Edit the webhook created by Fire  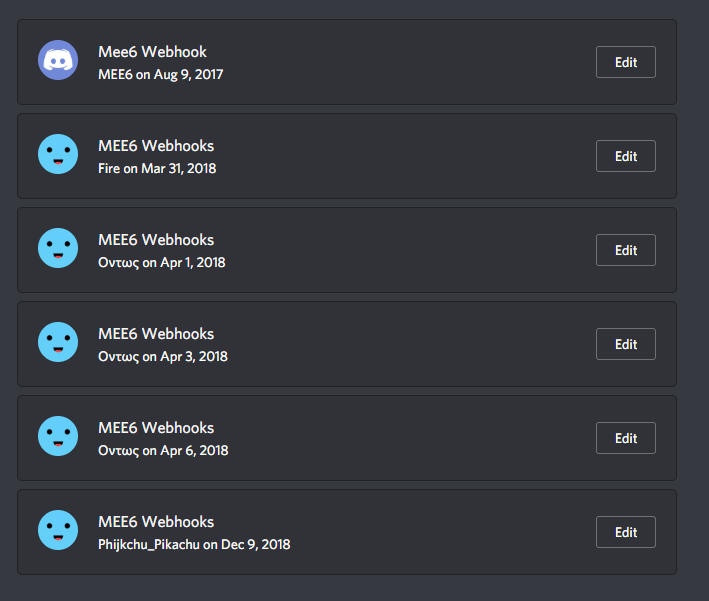click(x=626, y=156)
